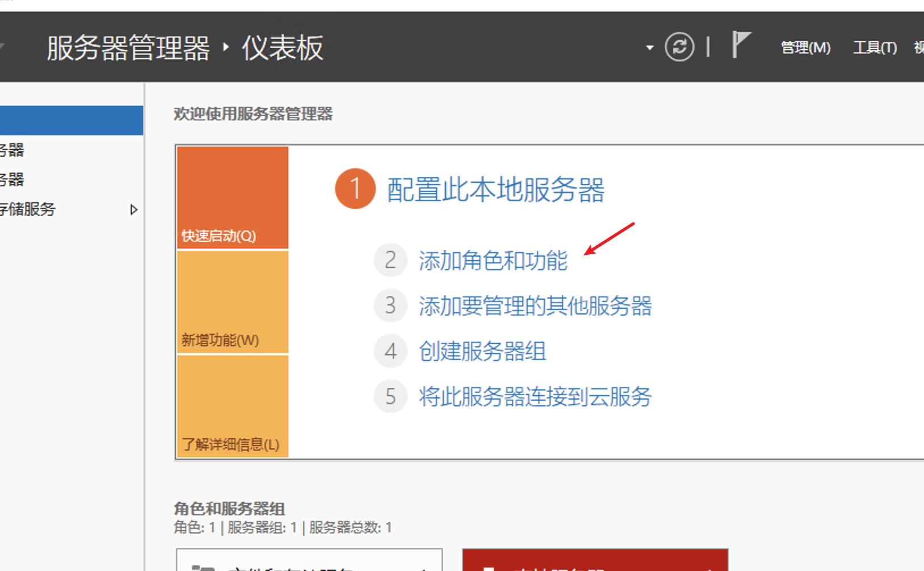Open 添加角色和功能 indicated by the red arrow
Screen dimensions: 924x571
[x=493, y=260]
